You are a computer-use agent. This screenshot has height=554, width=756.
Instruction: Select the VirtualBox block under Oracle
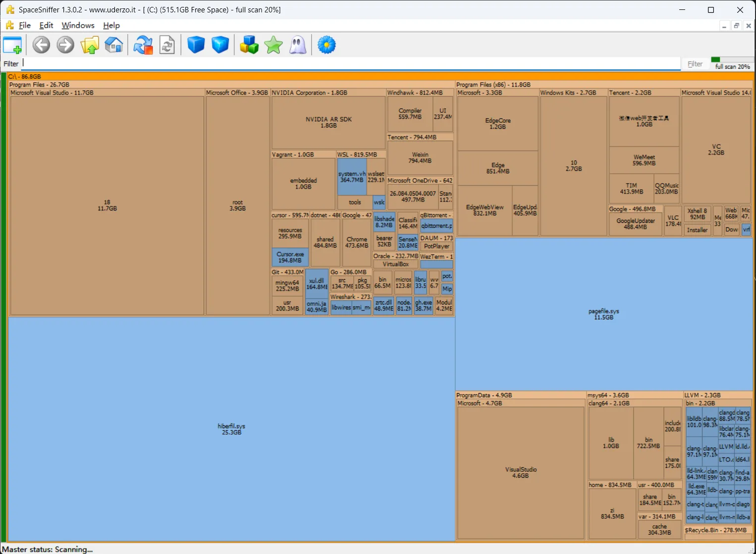tap(395, 264)
